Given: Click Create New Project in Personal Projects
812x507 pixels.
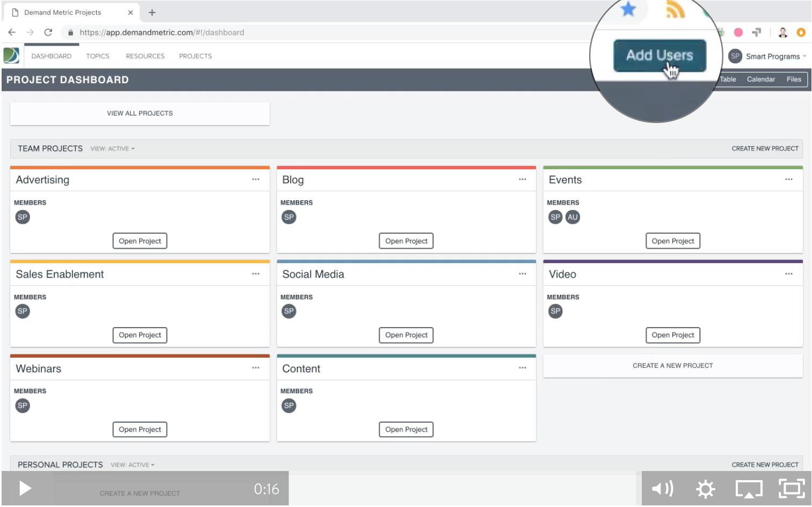Looking at the screenshot, I should point(765,465).
